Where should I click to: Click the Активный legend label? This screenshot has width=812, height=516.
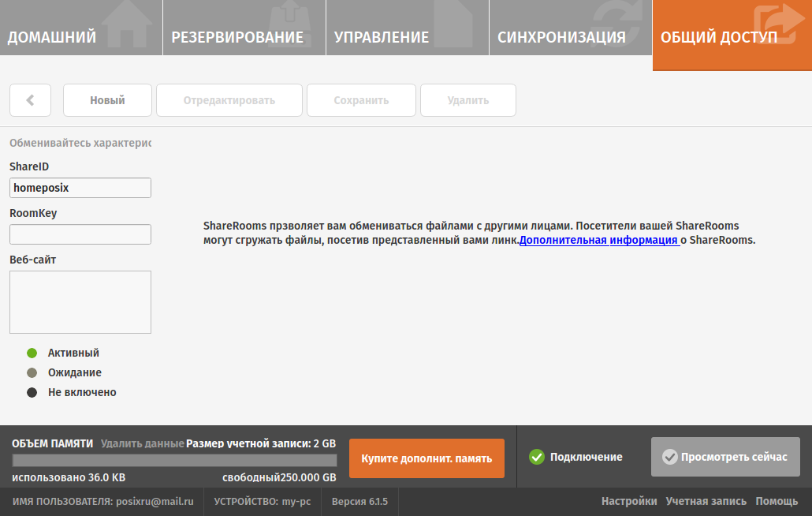coord(73,353)
